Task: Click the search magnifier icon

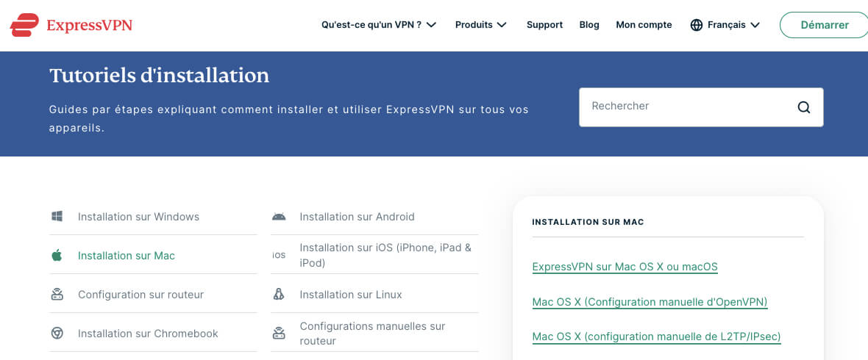Action: click(804, 107)
